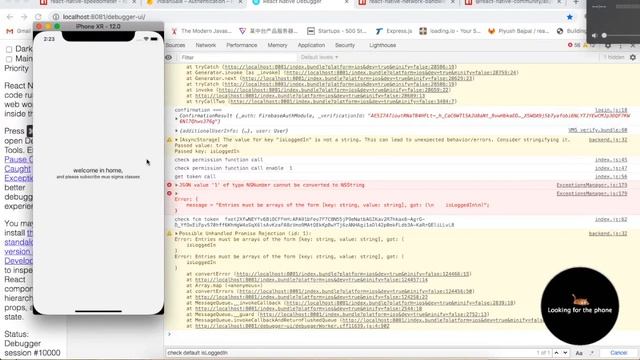Switch to react-native-network-bandwidth browser tab
Image resolution: width=640 pixels, height=360 pixels.
pyautogui.click(x=406, y=2)
